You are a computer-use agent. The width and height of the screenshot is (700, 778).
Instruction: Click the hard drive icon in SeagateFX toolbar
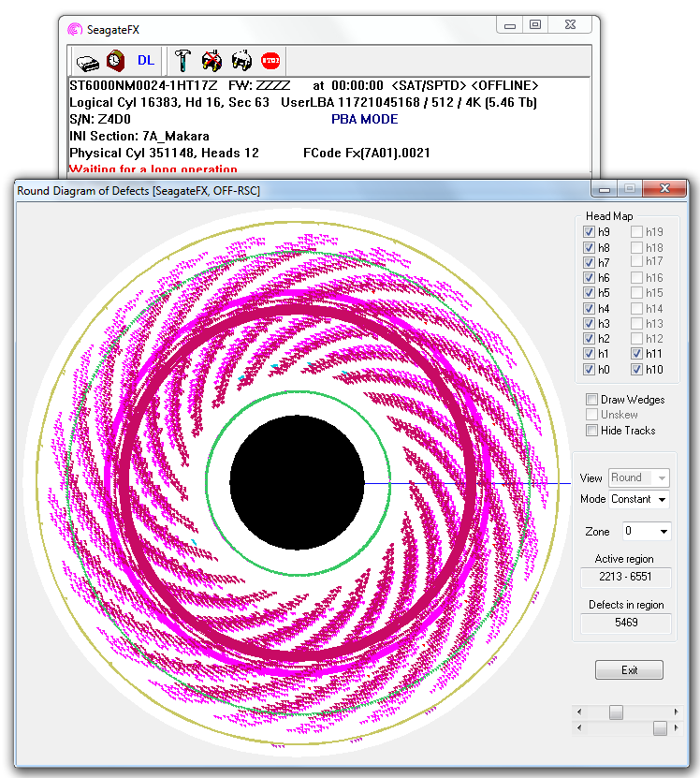[87, 62]
